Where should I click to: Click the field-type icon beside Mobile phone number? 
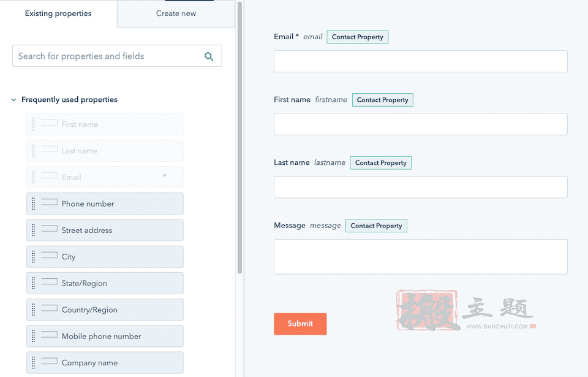[49, 335]
